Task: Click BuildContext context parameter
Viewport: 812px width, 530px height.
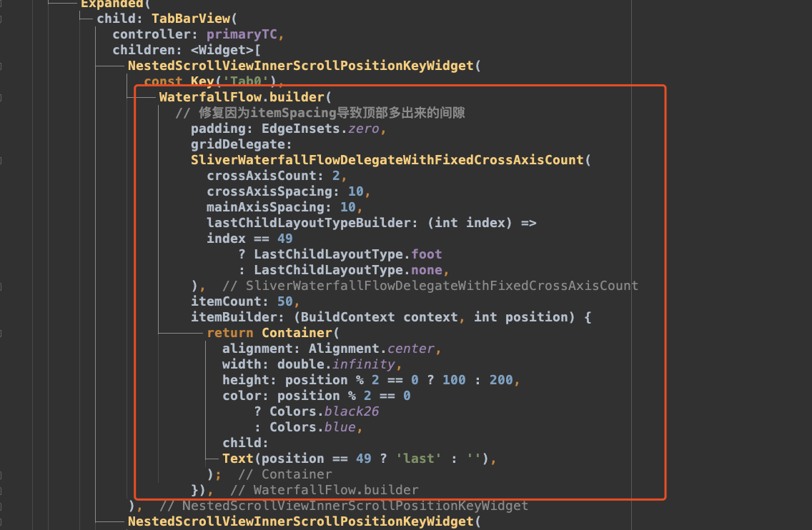Action: [x=379, y=317]
